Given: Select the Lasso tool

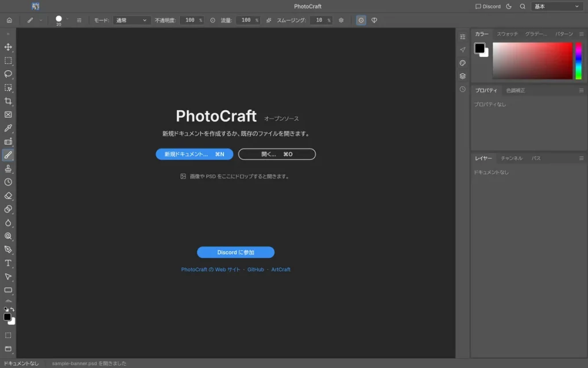Looking at the screenshot, I should 8,74.
